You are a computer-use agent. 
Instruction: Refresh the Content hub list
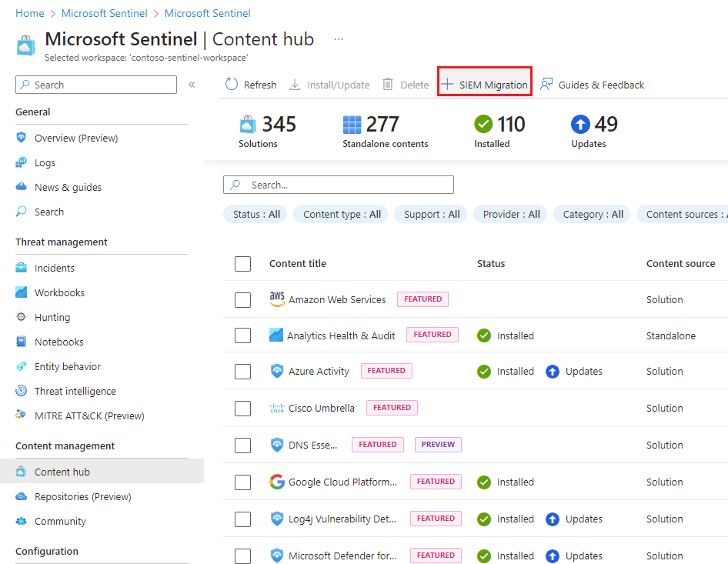[x=250, y=85]
